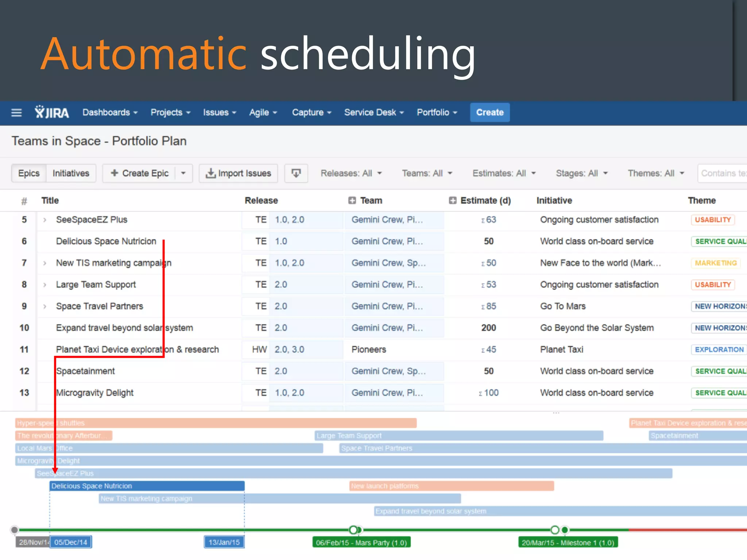Select the Microgravity Delight epic title
Viewport: 747px width, 560px height.
click(95, 393)
